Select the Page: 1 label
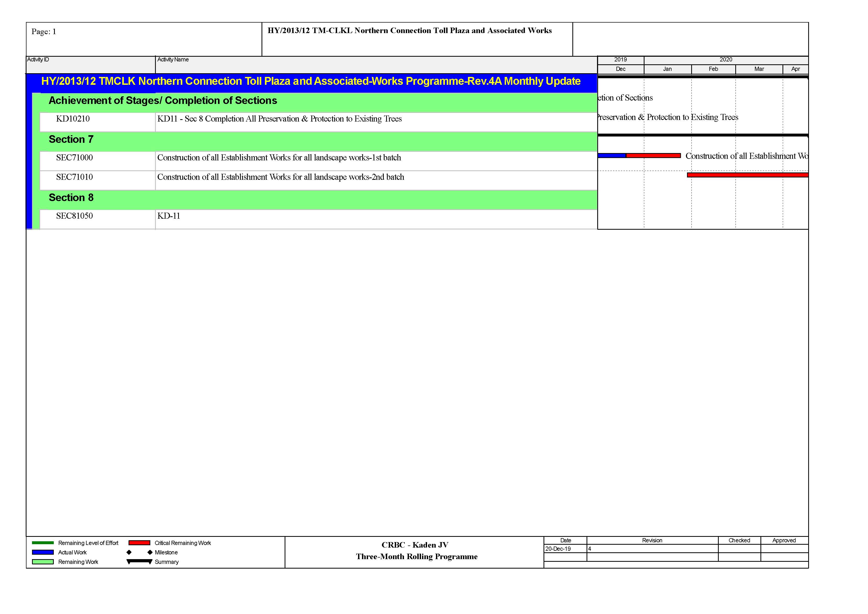 (44, 32)
